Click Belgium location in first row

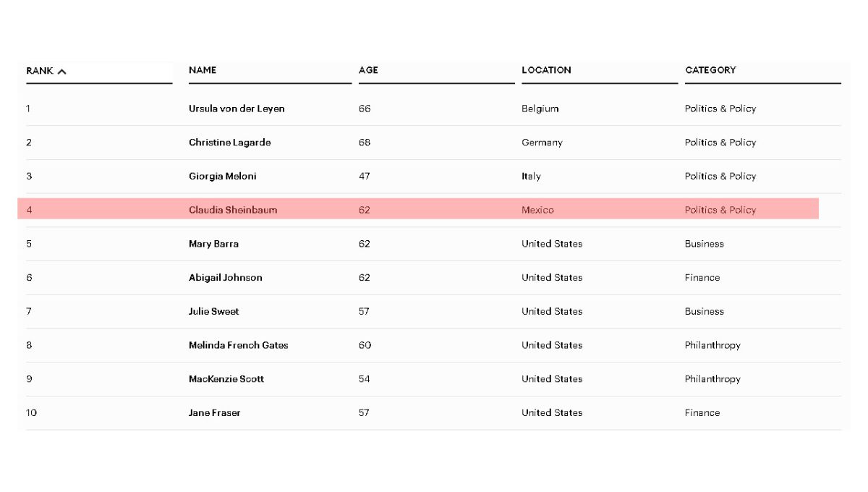point(540,109)
